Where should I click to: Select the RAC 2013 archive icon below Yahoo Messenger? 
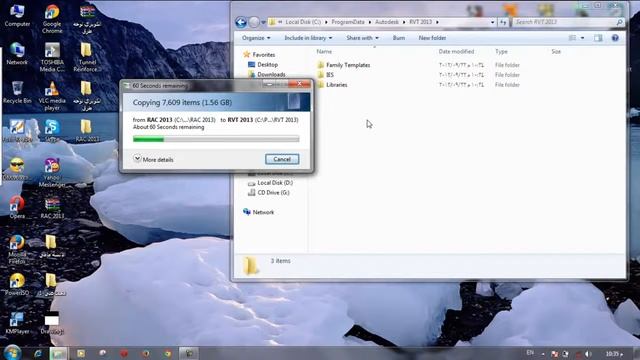click(52, 207)
